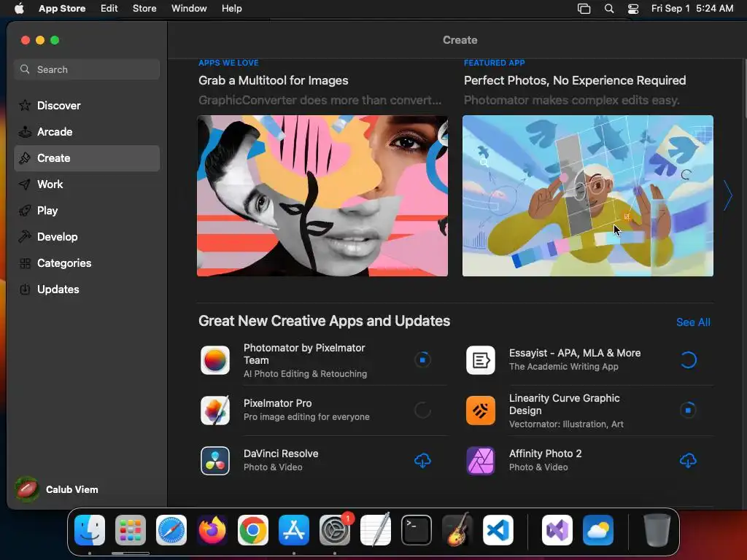
Task: Open the Discover section in sidebar
Action: pos(87,105)
